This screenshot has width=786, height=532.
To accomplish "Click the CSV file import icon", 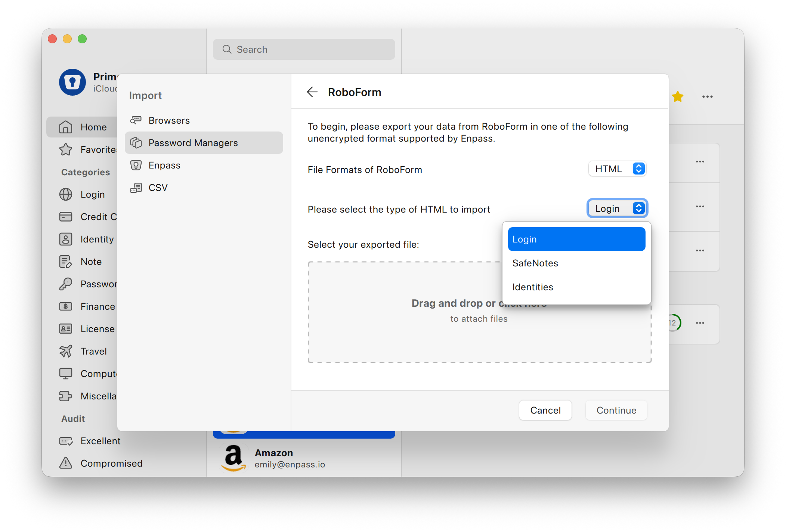I will (x=136, y=188).
